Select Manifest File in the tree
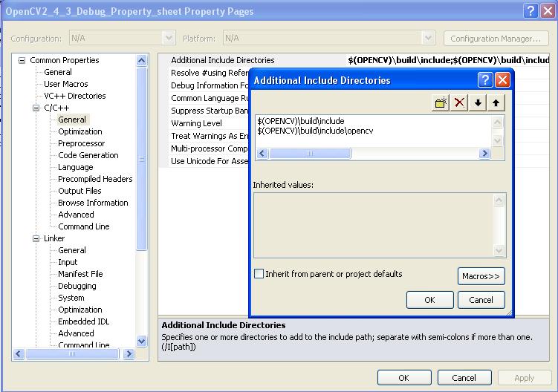 coord(80,274)
